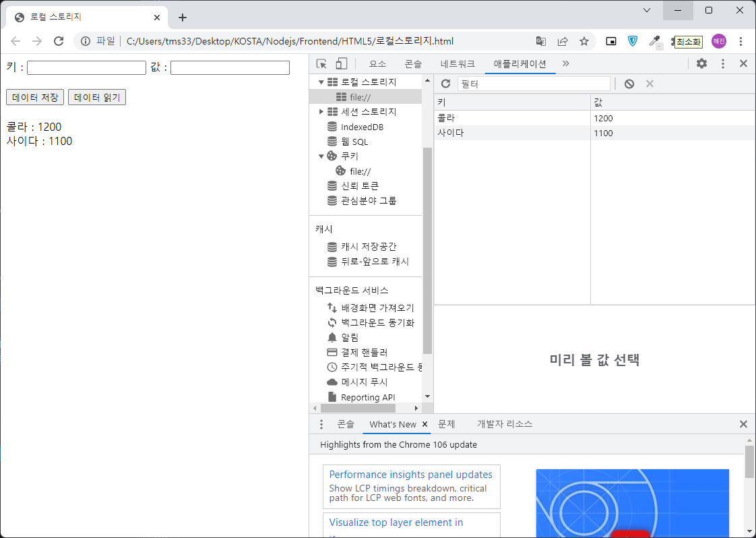
Task: Open the 문제 drawer tab
Action: click(447, 424)
